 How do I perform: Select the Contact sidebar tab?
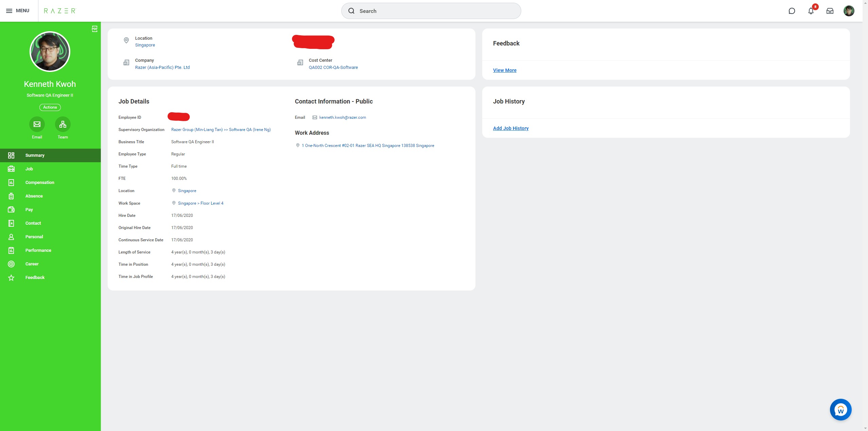50,223
